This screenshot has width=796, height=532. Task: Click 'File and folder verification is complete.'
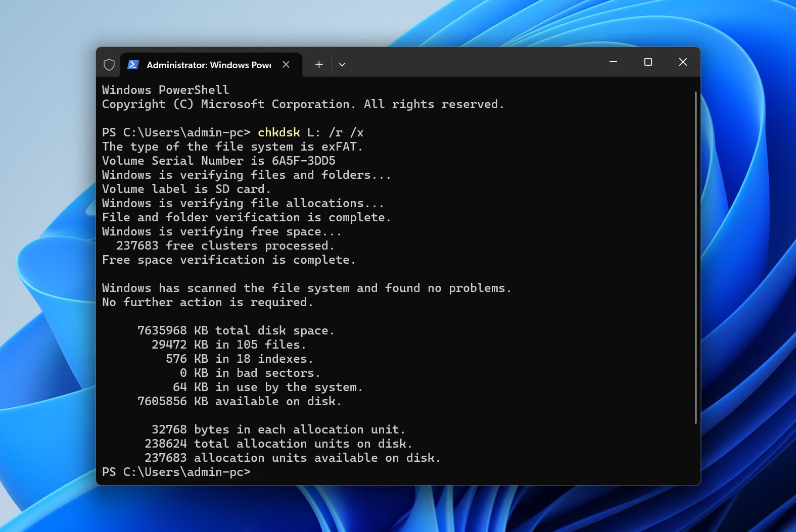247,217
